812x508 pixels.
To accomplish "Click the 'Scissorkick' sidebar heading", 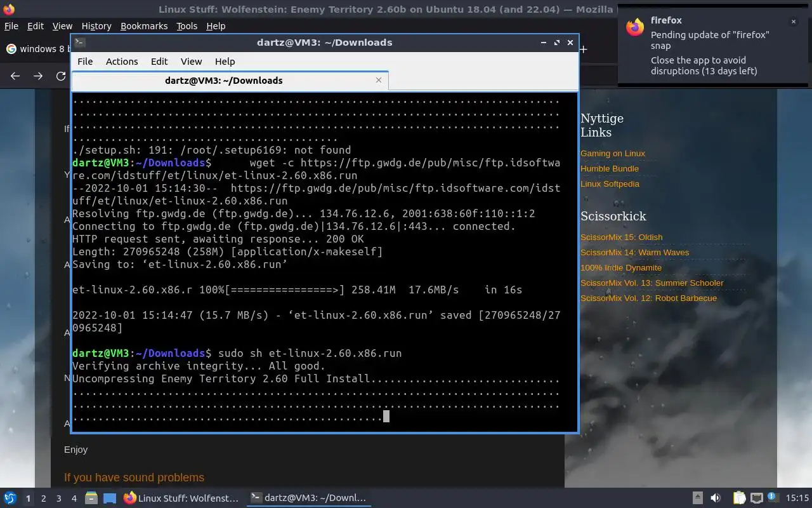I will [613, 217].
